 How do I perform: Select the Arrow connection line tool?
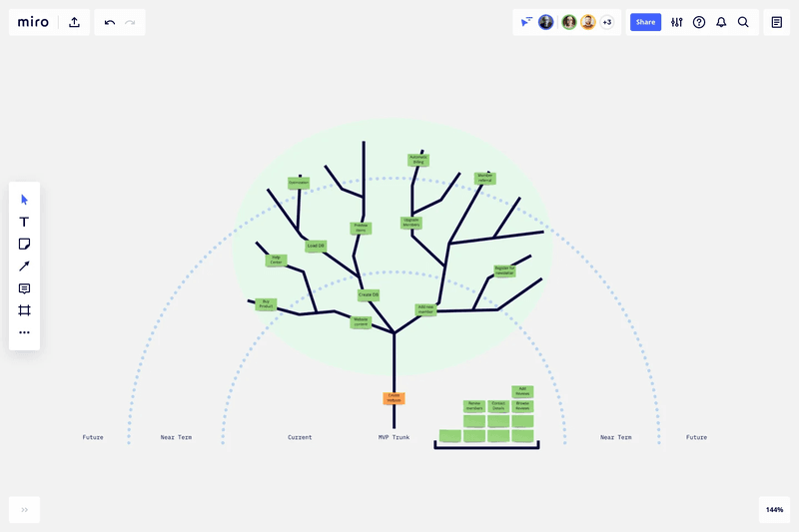click(24, 266)
